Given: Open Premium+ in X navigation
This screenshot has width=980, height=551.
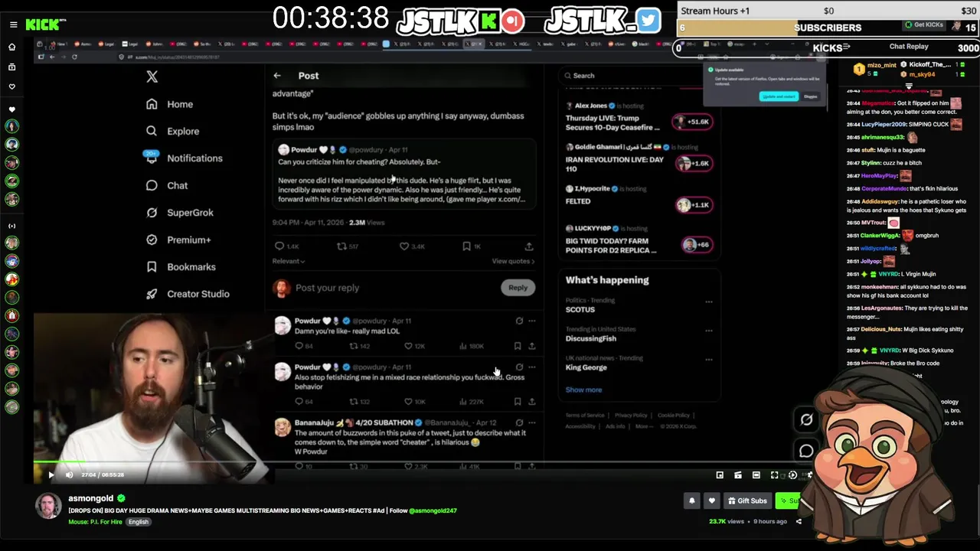Looking at the screenshot, I should pos(178,240).
